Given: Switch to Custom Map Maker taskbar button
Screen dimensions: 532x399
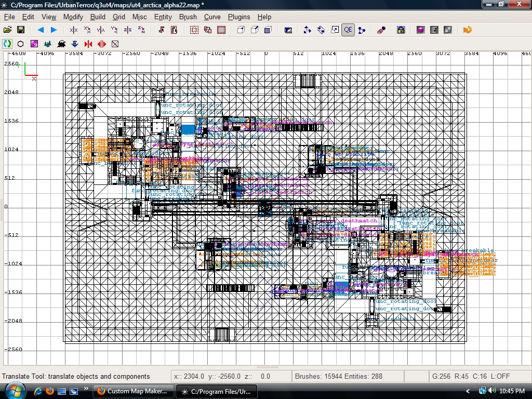Looking at the screenshot, I should pos(134,391).
